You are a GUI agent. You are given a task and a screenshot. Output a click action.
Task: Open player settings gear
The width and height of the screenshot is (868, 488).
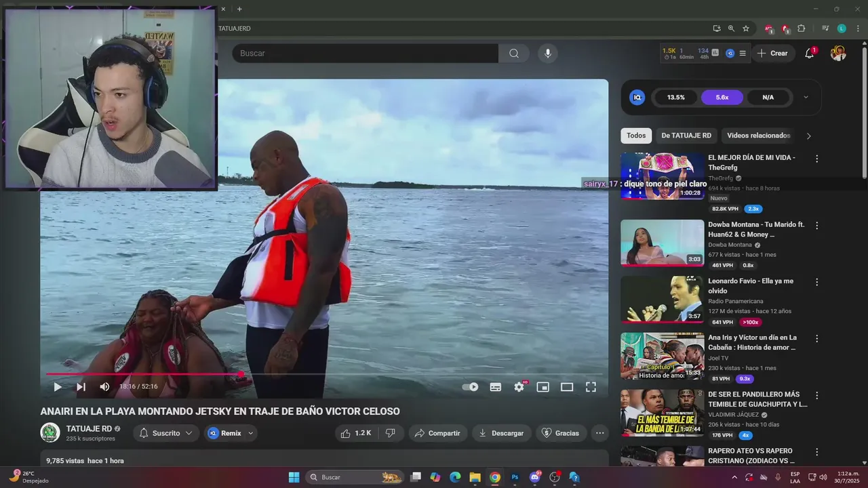pyautogui.click(x=519, y=387)
